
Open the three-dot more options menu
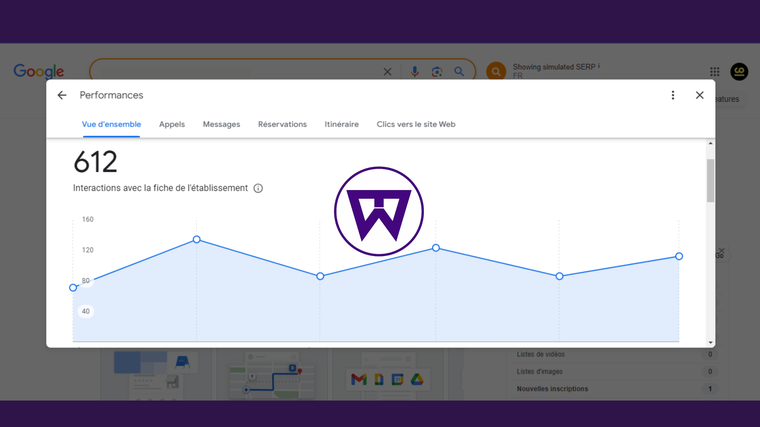[x=673, y=95]
